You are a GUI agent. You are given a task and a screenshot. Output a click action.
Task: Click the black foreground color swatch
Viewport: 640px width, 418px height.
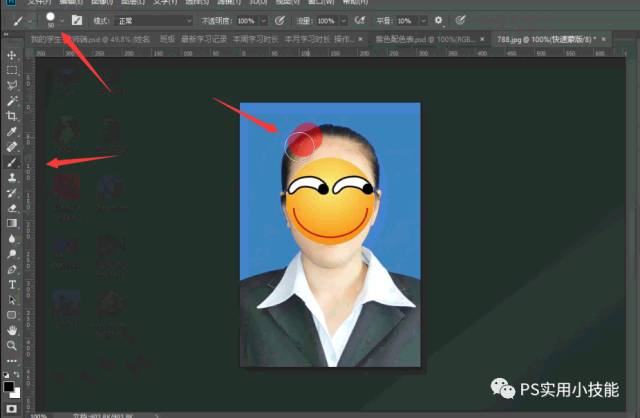point(8,386)
